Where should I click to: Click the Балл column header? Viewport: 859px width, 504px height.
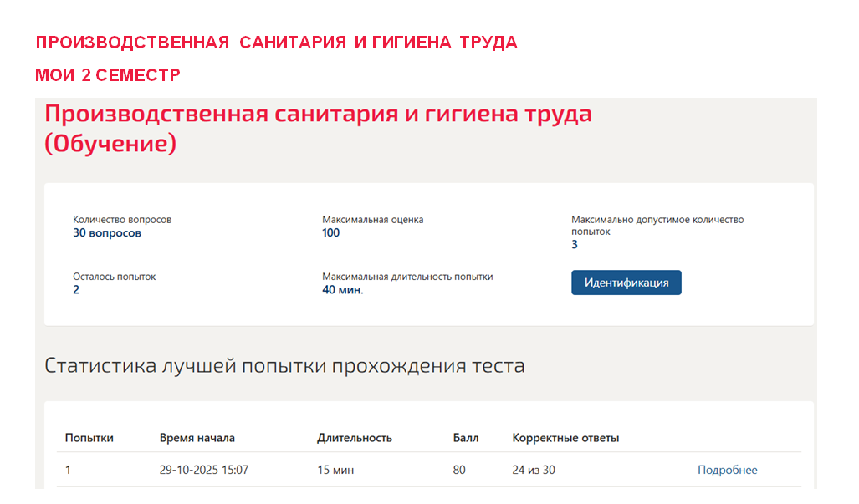click(466, 438)
